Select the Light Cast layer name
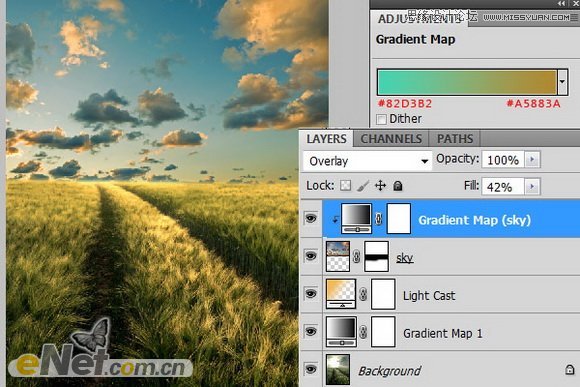This screenshot has height=387, width=580. [x=429, y=296]
